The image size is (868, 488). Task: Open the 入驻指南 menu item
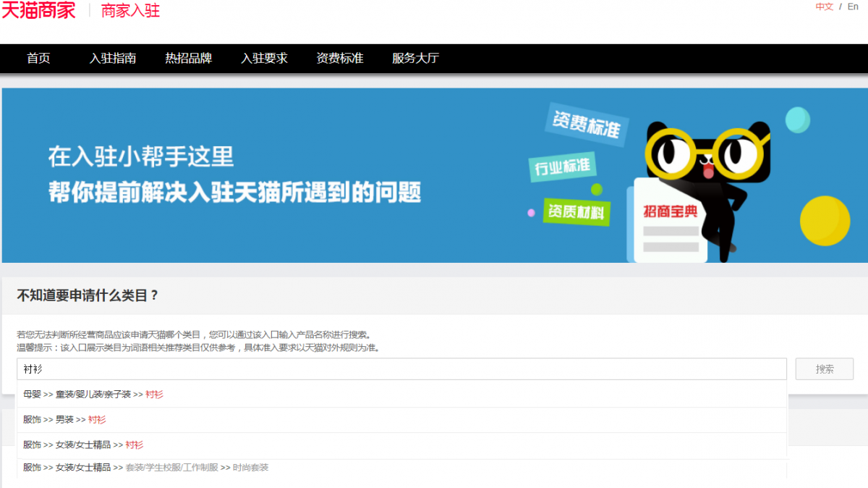(113, 59)
